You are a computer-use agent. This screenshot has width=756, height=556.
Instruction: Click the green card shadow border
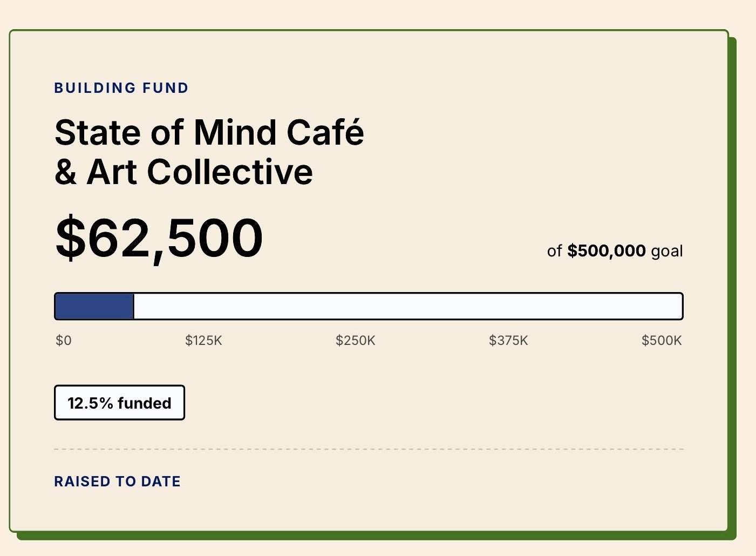click(x=733, y=286)
